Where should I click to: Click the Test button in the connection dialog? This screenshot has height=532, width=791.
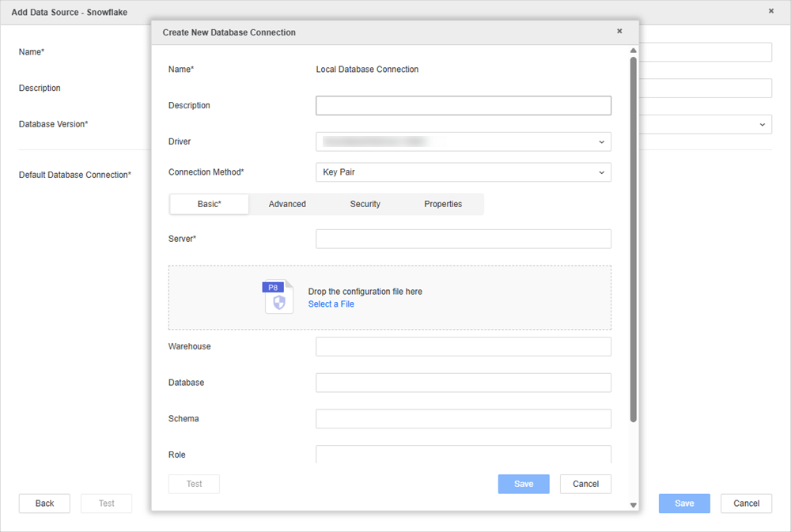[195, 484]
